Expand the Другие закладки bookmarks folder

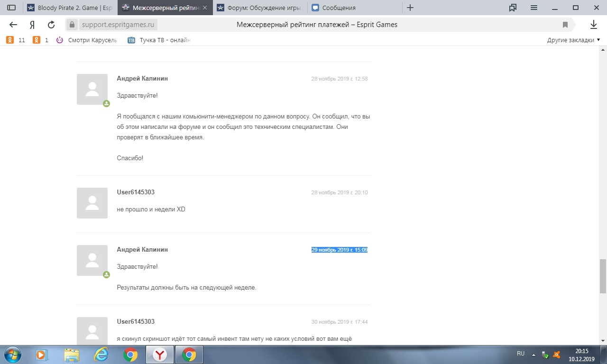(573, 40)
